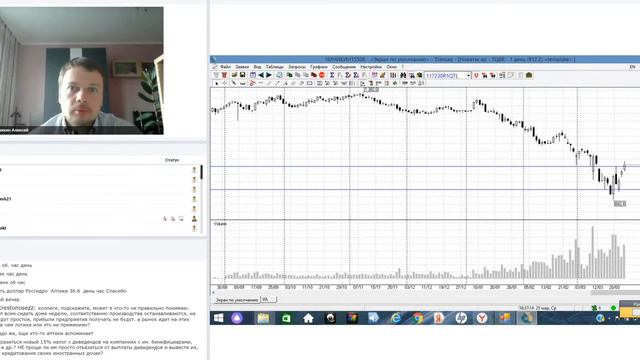
Task: Open the Окна menu
Action: pos(391,67)
